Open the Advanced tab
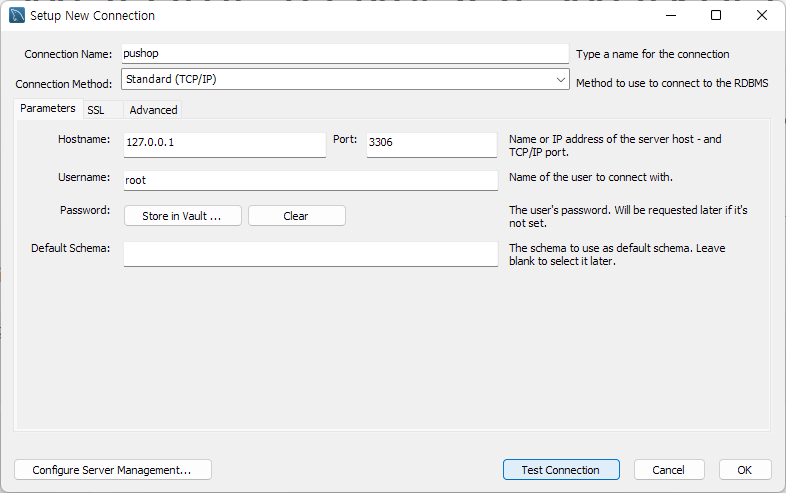786x493 pixels. point(153,110)
